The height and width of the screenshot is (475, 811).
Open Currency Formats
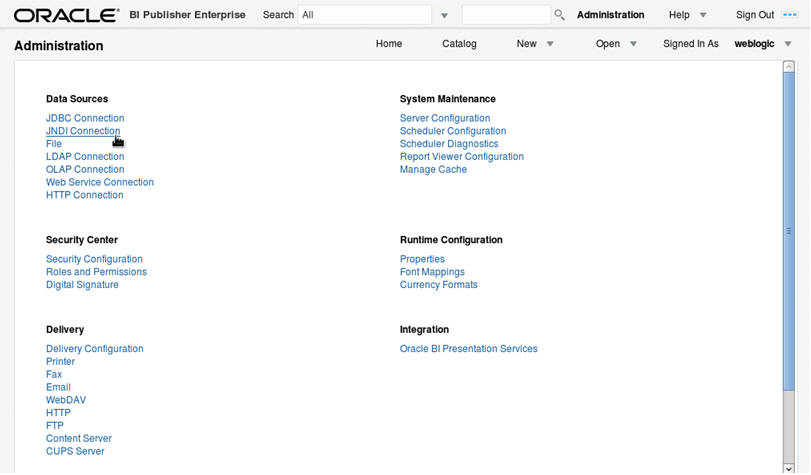click(438, 285)
